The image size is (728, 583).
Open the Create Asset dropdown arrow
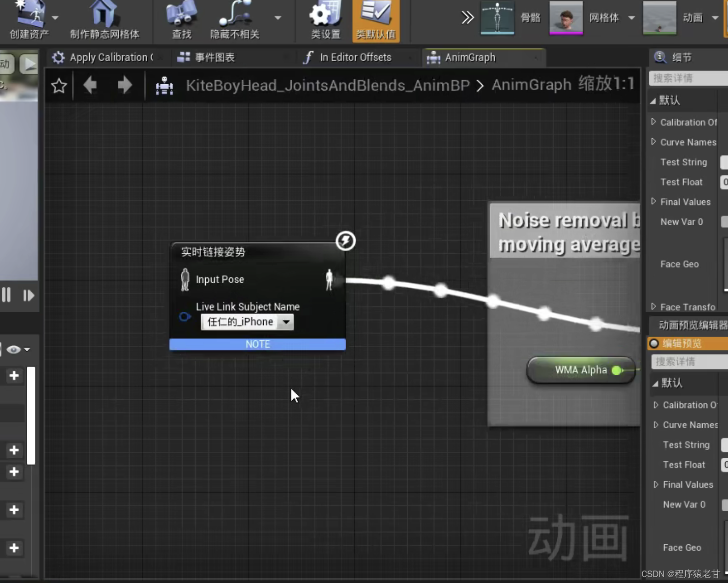55,17
